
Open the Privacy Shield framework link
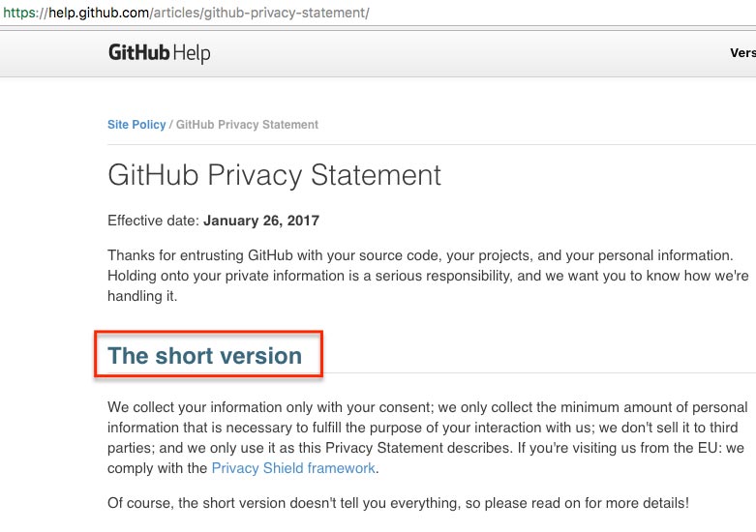[293, 468]
